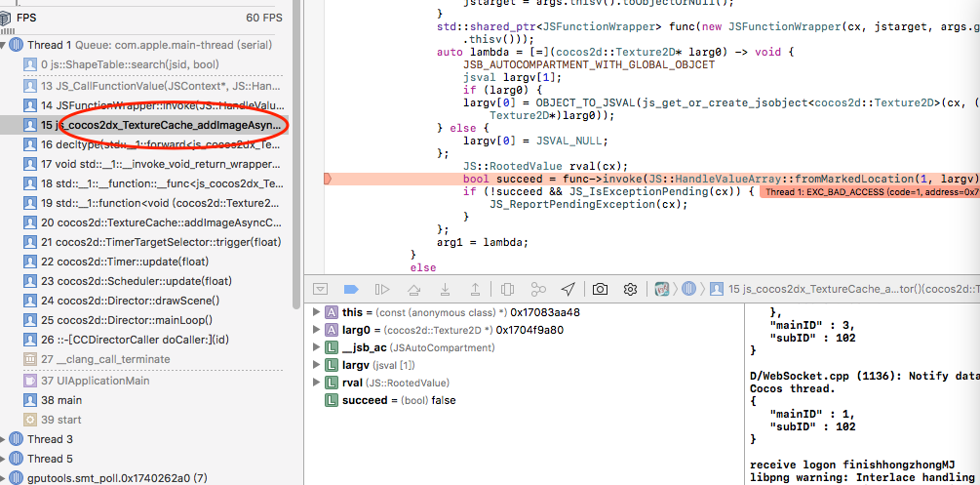The width and height of the screenshot is (980, 485).
Task: Select the FPS gauge row
Action: [x=141, y=18]
